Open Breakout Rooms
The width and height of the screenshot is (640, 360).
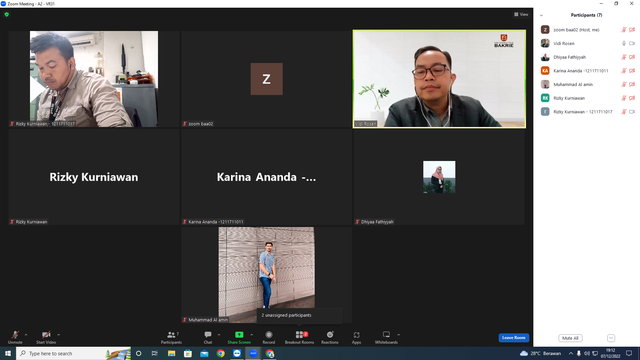300,337
